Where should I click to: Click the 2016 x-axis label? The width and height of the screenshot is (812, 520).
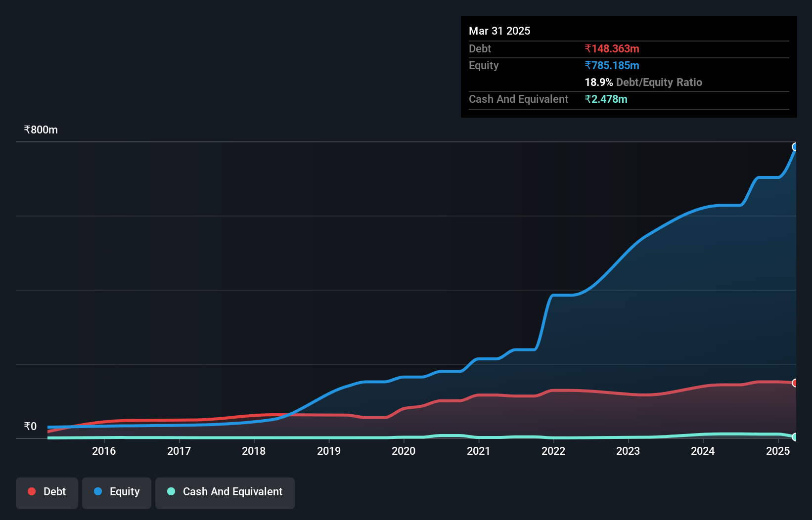[x=104, y=451]
